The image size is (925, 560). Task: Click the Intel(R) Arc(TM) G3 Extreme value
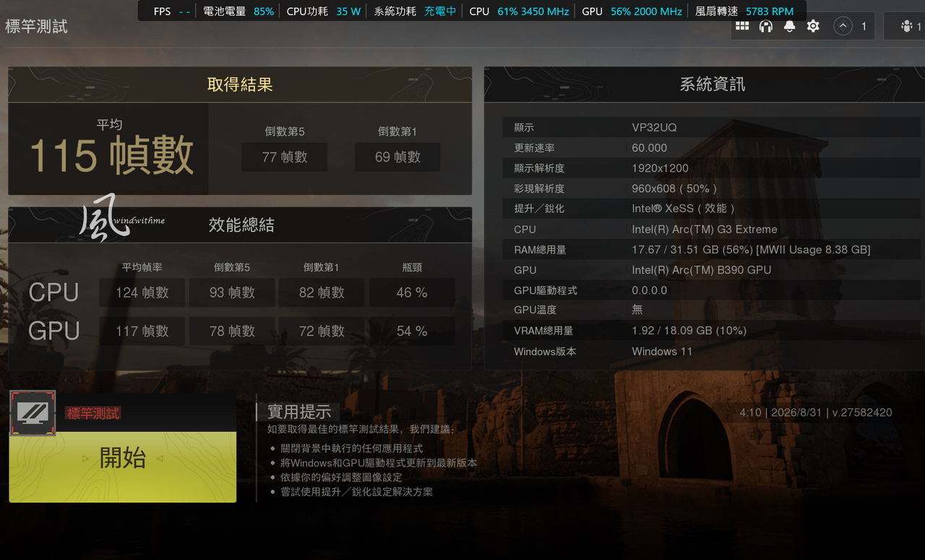click(x=705, y=229)
